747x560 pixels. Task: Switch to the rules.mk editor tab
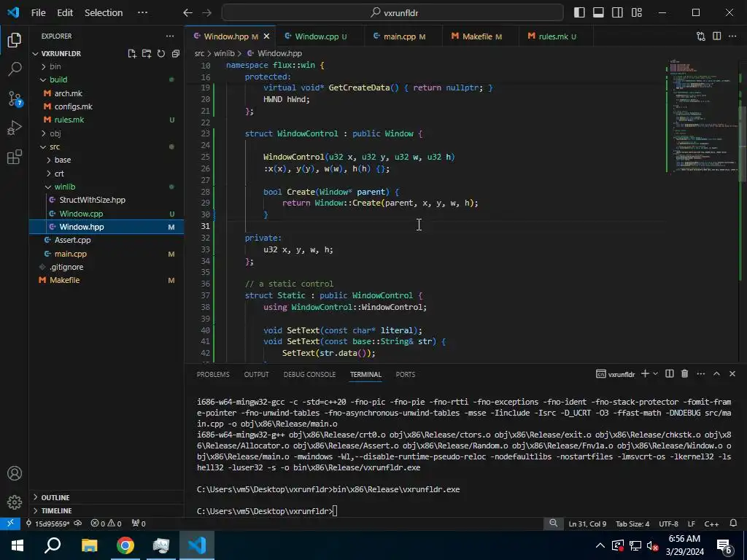(x=556, y=36)
